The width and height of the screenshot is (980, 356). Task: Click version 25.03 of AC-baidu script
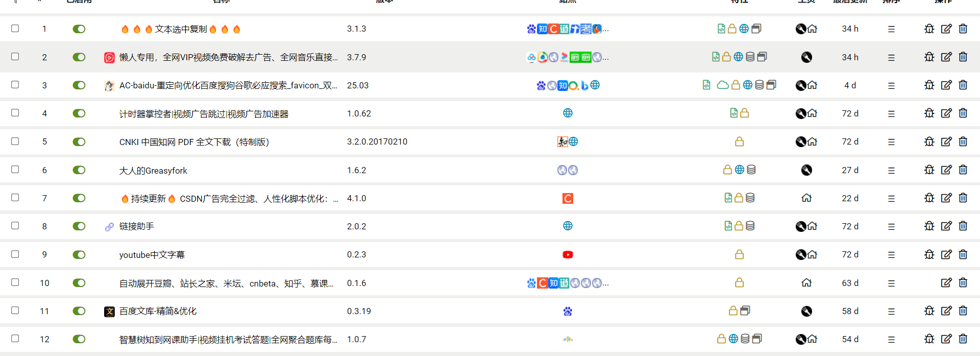coord(358,85)
